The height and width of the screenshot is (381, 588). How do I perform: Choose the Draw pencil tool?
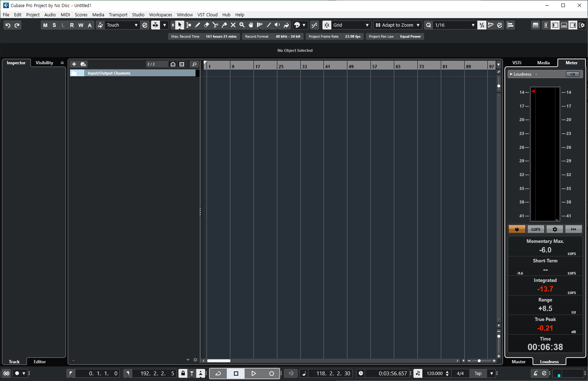(198, 25)
